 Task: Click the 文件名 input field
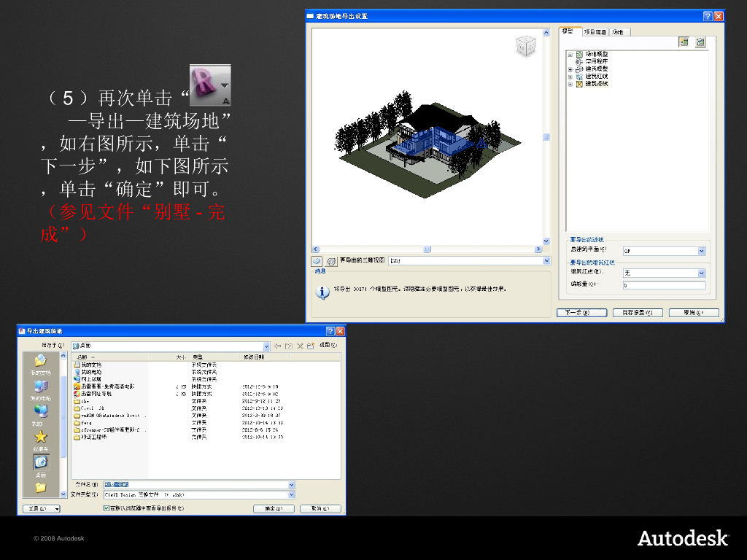[196, 485]
